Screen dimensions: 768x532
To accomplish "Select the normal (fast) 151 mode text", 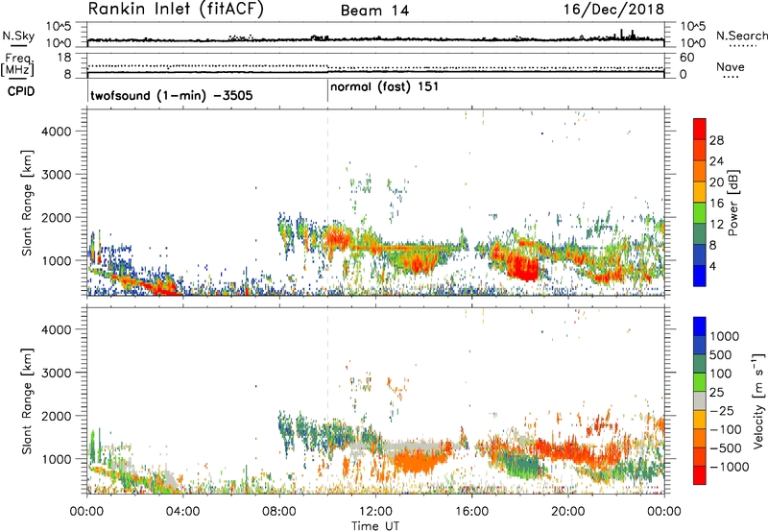I will 384,87.
